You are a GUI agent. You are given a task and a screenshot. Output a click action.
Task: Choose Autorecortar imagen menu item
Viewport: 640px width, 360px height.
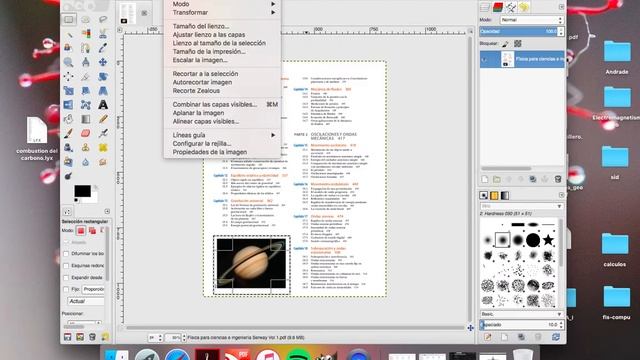tap(202, 82)
